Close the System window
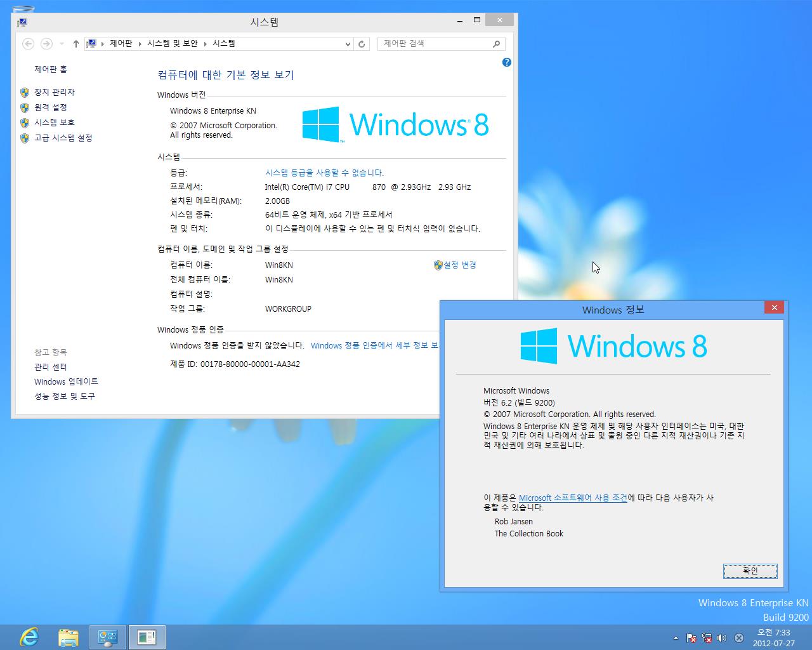Image resolution: width=812 pixels, height=650 pixels. coord(500,20)
